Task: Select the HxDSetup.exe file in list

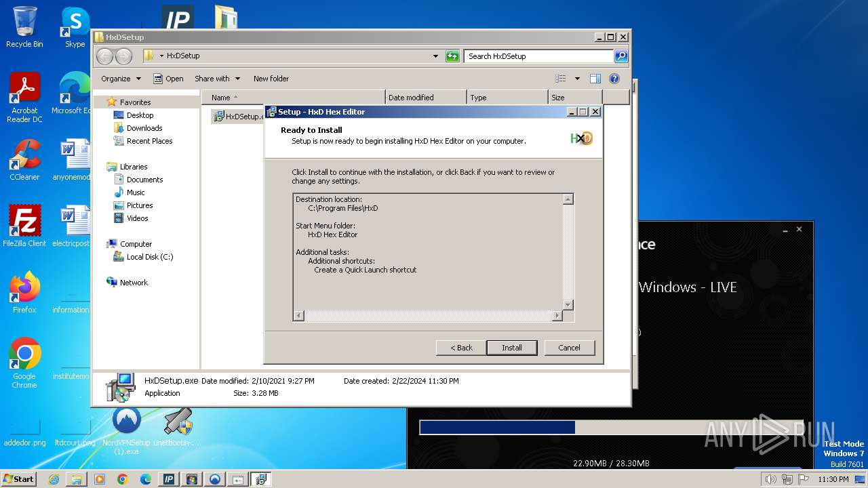Action: [238, 117]
